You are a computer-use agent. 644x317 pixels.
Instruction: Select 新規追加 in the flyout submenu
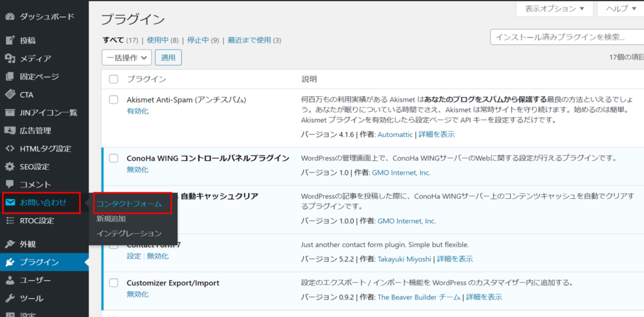[111, 219]
